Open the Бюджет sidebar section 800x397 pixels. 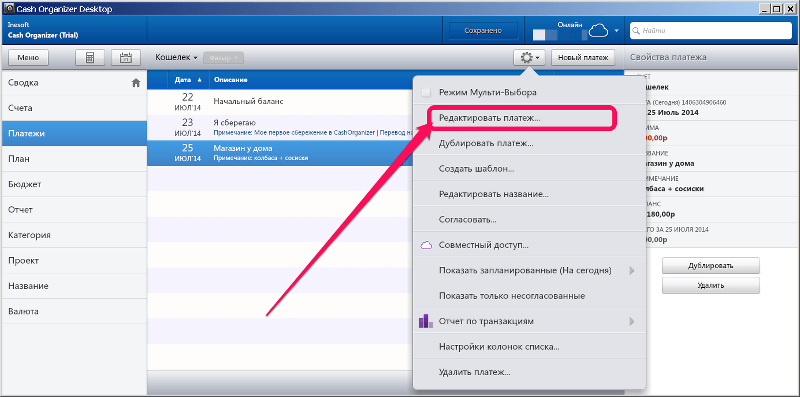(x=73, y=184)
